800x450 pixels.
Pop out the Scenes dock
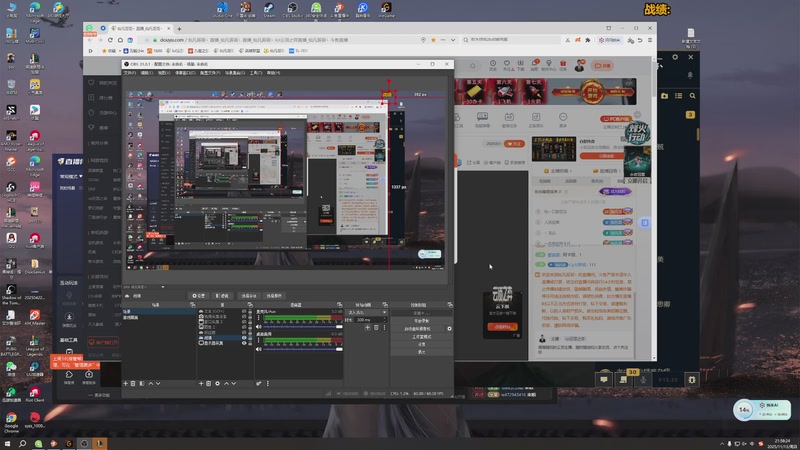192,305
